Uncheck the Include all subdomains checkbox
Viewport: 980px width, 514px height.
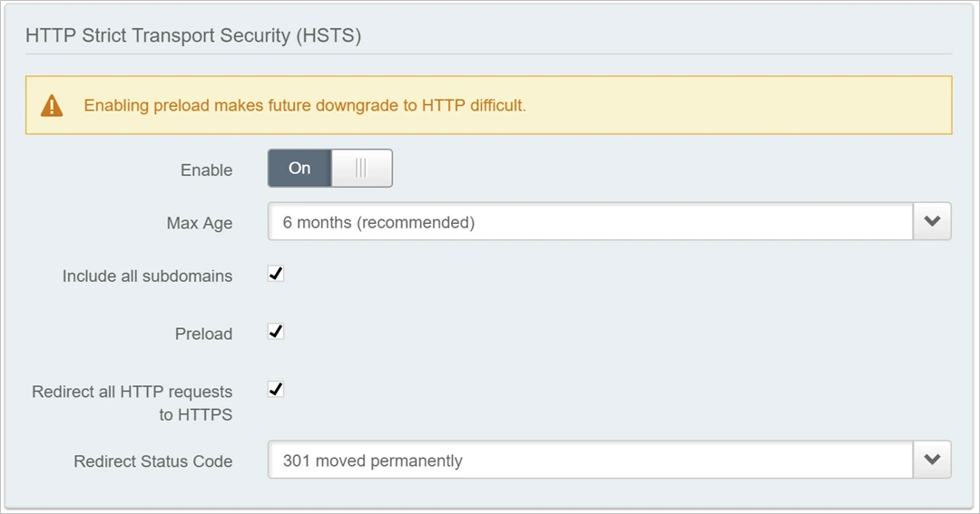(x=276, y=274)
